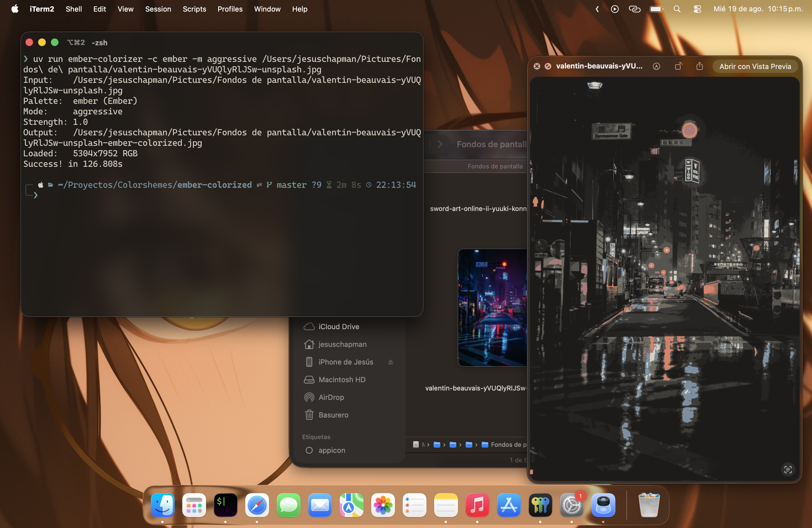Open Reminders from the Dock

[x=415, y=505]
